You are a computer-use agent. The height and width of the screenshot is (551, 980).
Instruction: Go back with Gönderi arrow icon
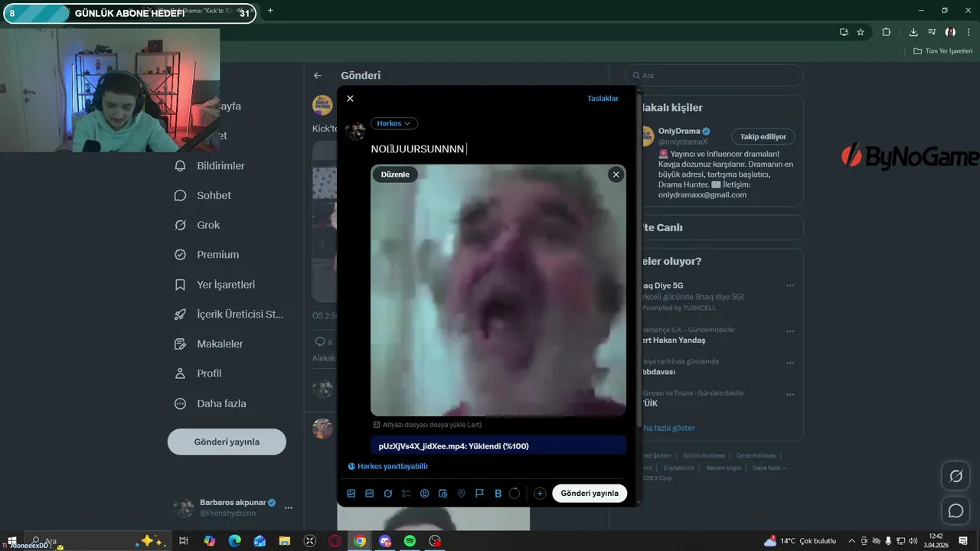[x=318, y=76]
